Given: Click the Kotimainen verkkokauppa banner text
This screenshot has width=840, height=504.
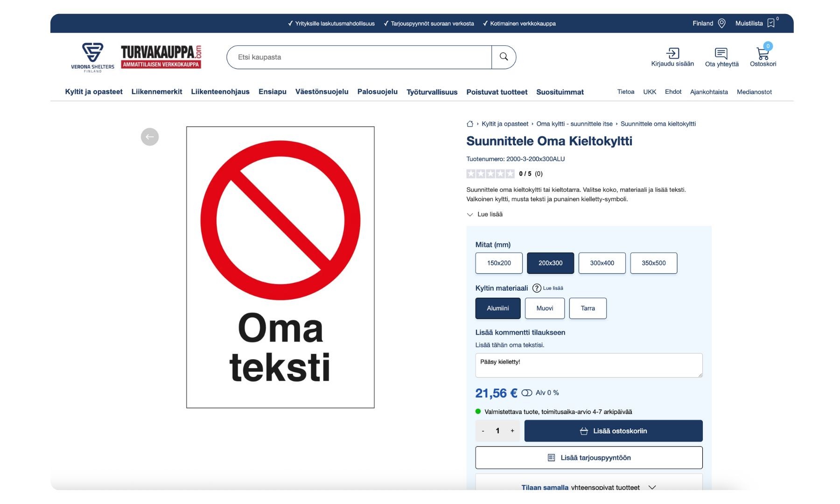Looking at the screenshot, I should click(x=523, y=23).
